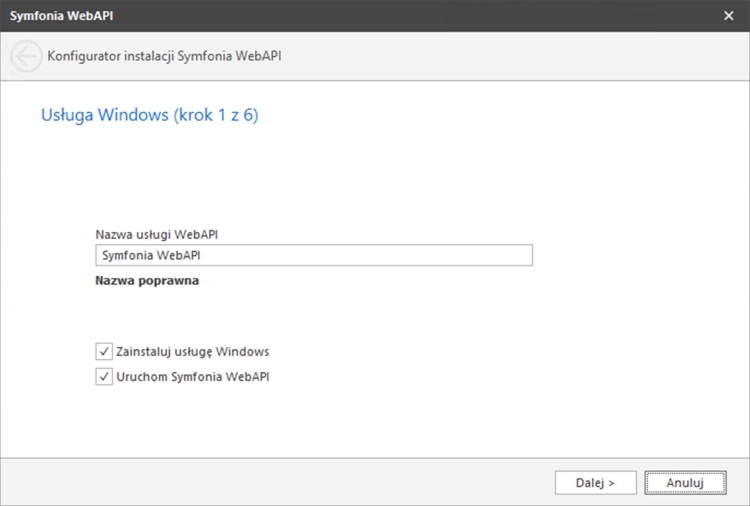Click the back arrow icon
Screen dimensions: 750x506
click(26, 57)
